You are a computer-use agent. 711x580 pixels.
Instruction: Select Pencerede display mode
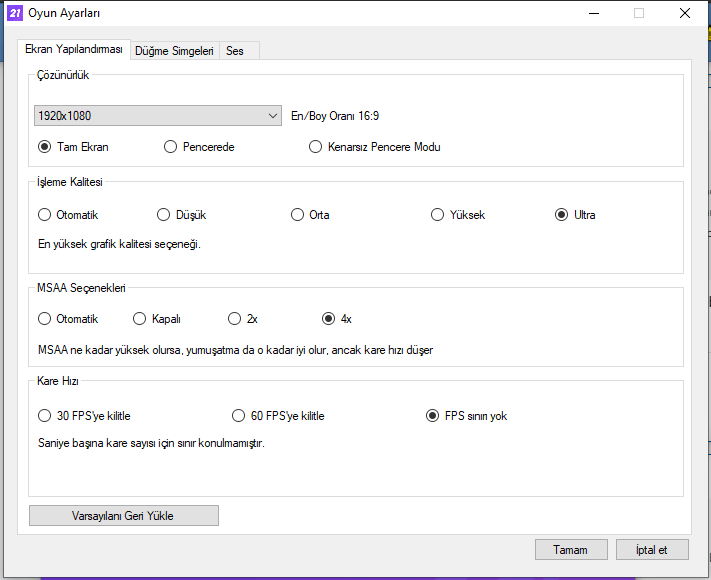[x=171, y=147]
